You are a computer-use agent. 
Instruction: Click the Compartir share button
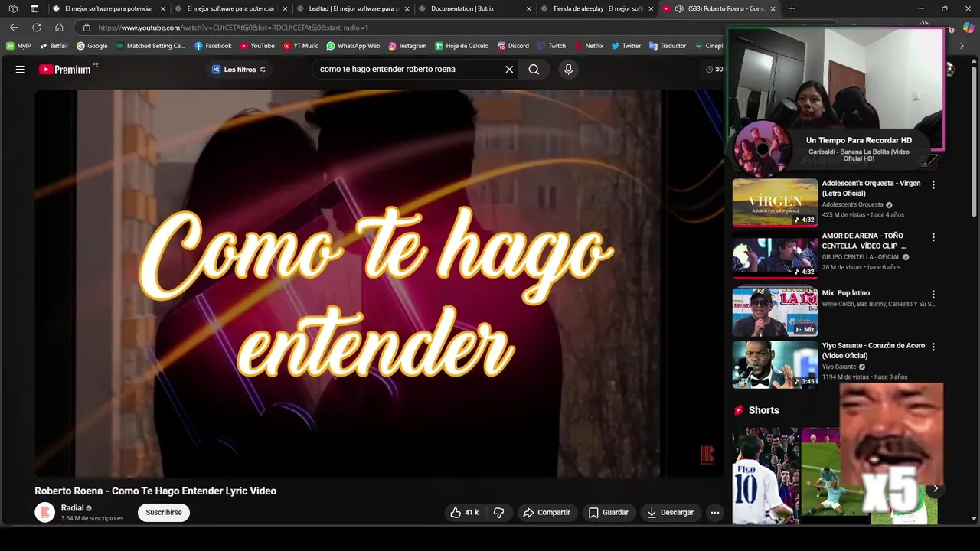(x=546, y=513)
